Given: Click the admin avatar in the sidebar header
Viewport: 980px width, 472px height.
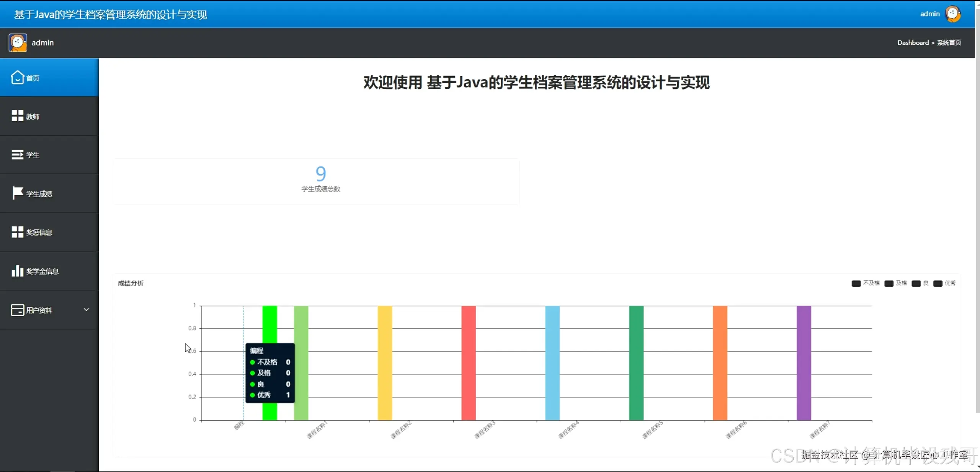Looking at the screenshot, I should 18,42.
